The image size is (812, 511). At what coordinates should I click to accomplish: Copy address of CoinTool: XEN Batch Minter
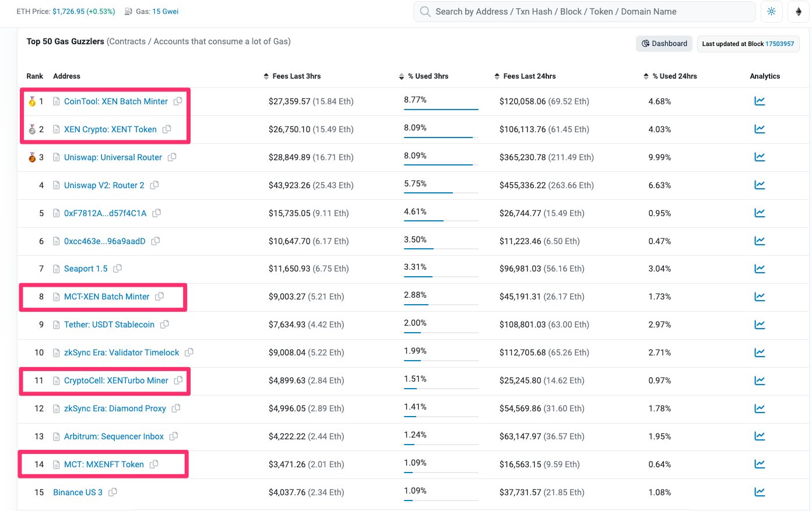click(x=178, y=101)
